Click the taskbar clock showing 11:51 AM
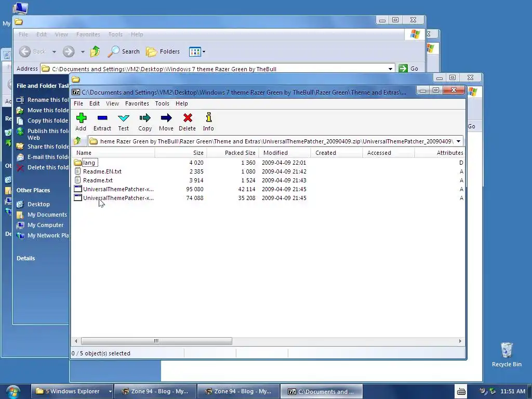The width and height of the screenshot is (532, 399). [513, 391]
